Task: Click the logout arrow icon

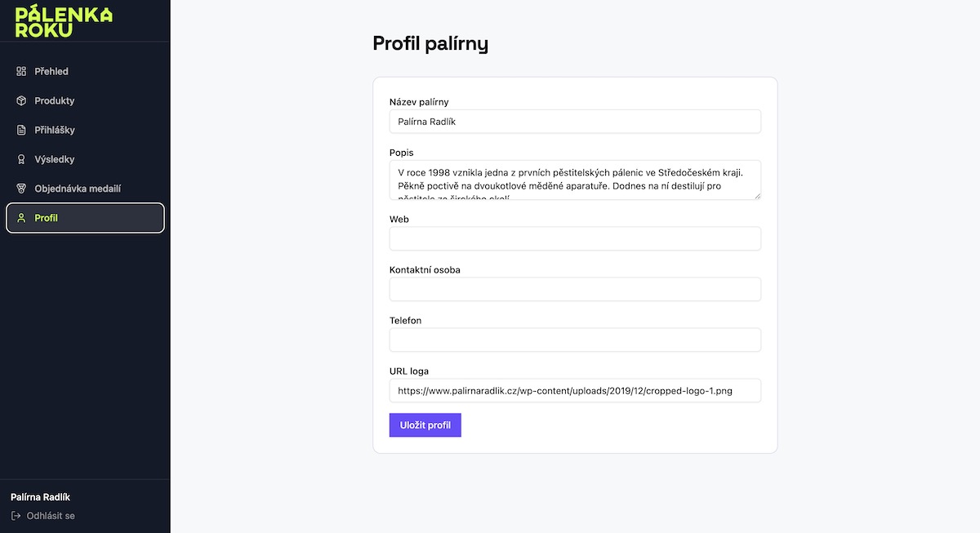Action: pos(16,516)
